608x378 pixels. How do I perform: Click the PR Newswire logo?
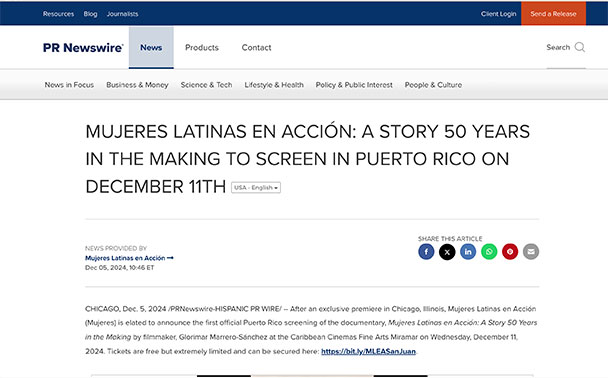(x=83, y=48)
